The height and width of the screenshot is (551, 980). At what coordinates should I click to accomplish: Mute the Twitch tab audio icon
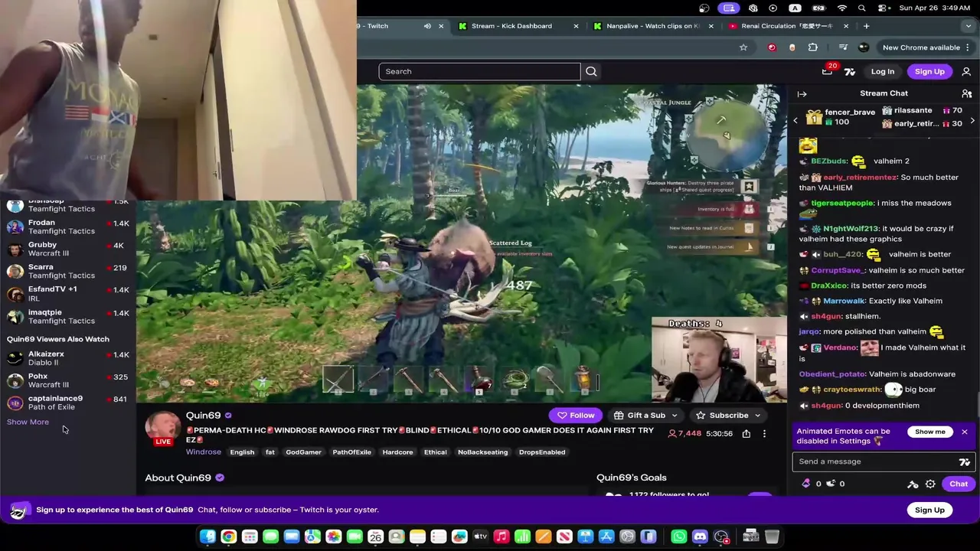(x=427, y=26)
